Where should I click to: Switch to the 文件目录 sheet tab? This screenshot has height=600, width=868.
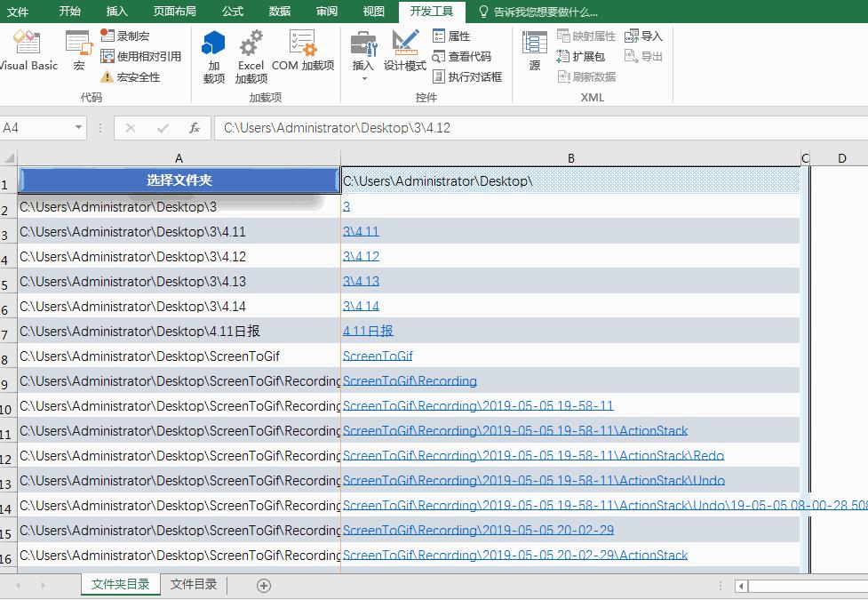pyautogui.click(x=194, y=584)
